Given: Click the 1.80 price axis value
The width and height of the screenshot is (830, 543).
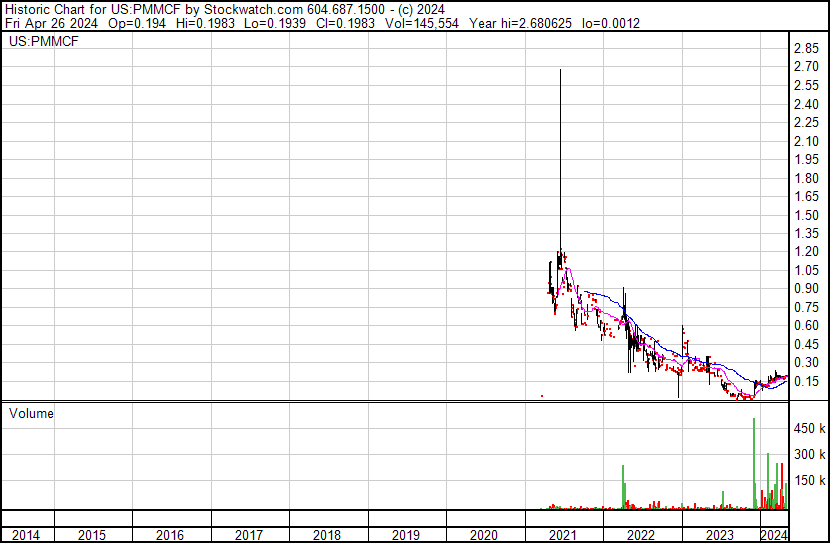Looking at the screenshot, I should coord(806,178).
